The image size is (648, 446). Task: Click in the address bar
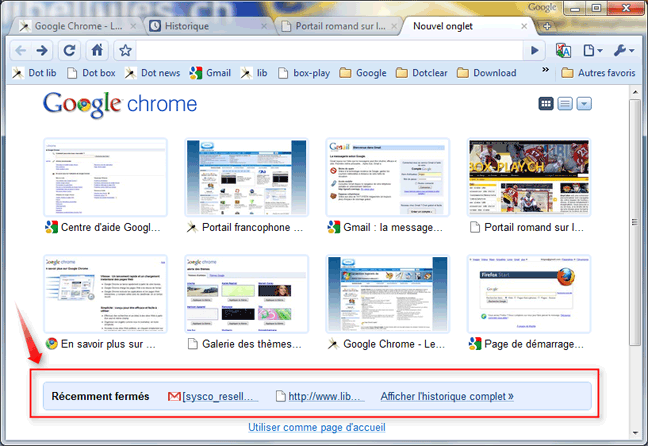click(x=331, y=50)
